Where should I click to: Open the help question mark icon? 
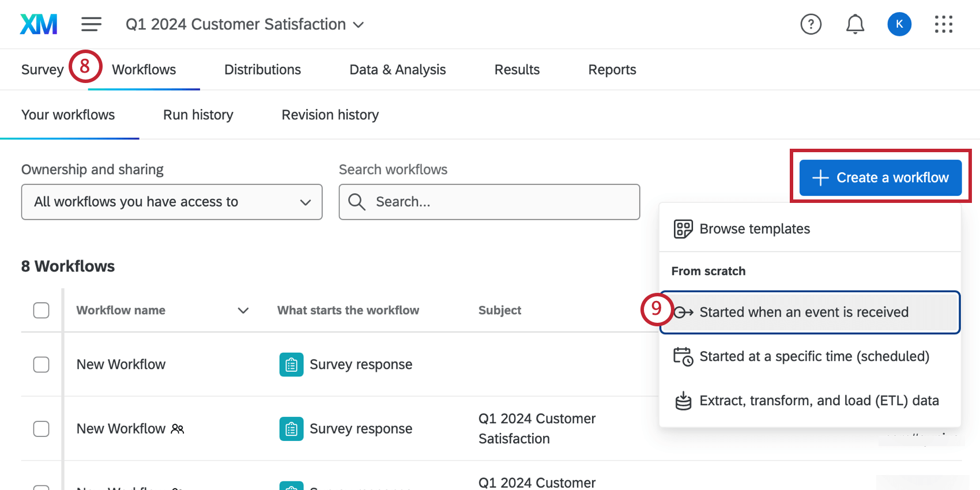click(811, 24)
